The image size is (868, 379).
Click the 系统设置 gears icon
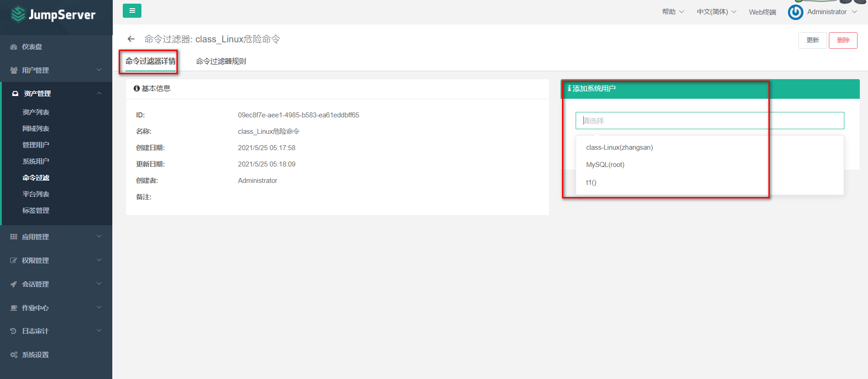click(14, 355)
